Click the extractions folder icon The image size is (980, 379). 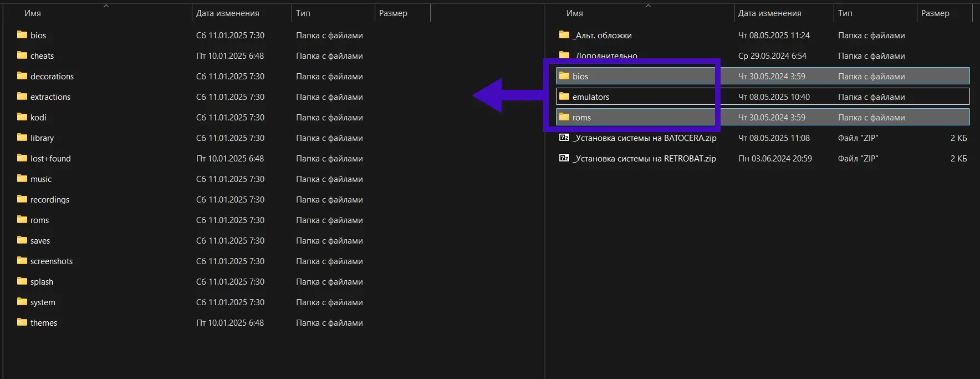(x=22, y=97)
